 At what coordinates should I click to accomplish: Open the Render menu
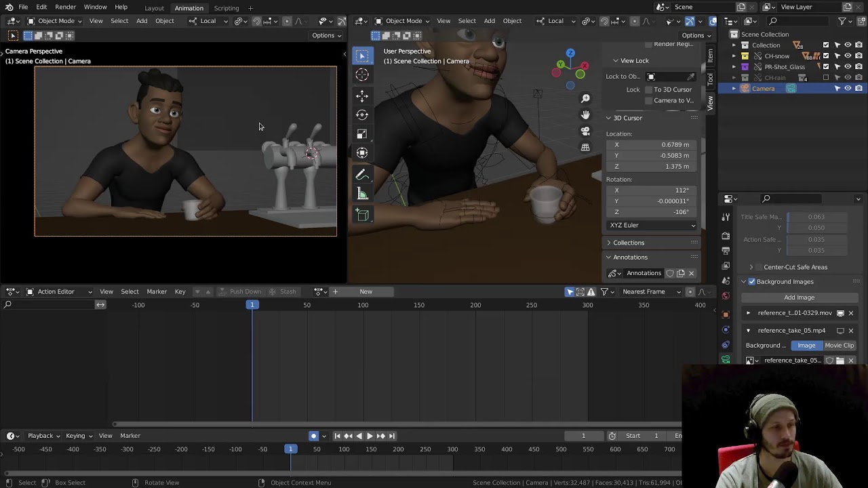click(x=65, y=7)
